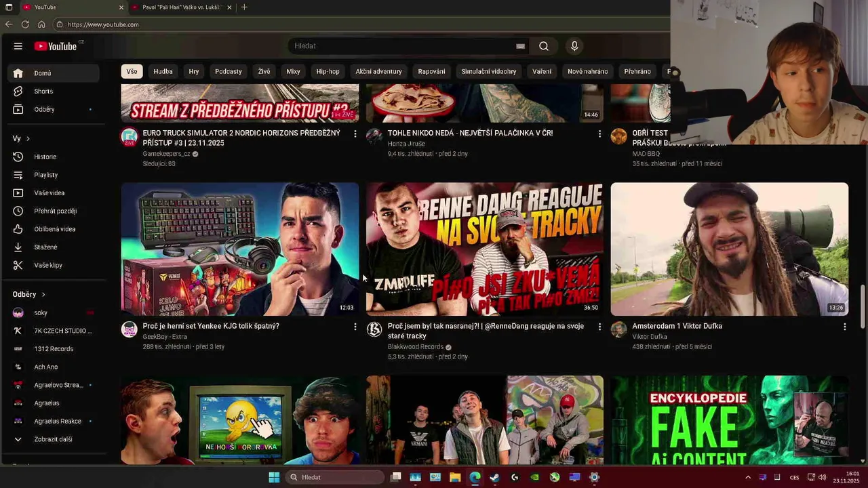This screenshot has width=868, height=488.
Task: Open more options for Tohle nikdo nedá video
Action: tap(599, 134)
